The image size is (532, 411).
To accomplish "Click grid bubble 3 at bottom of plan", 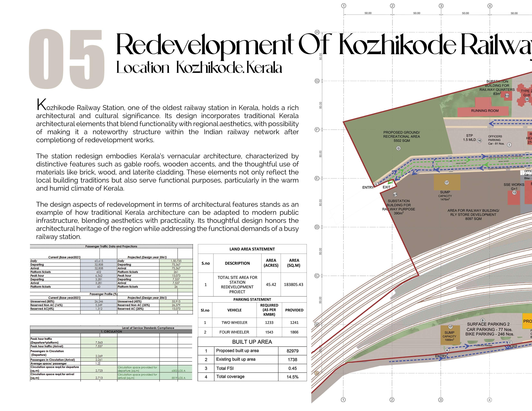I will tap(440, 400).
